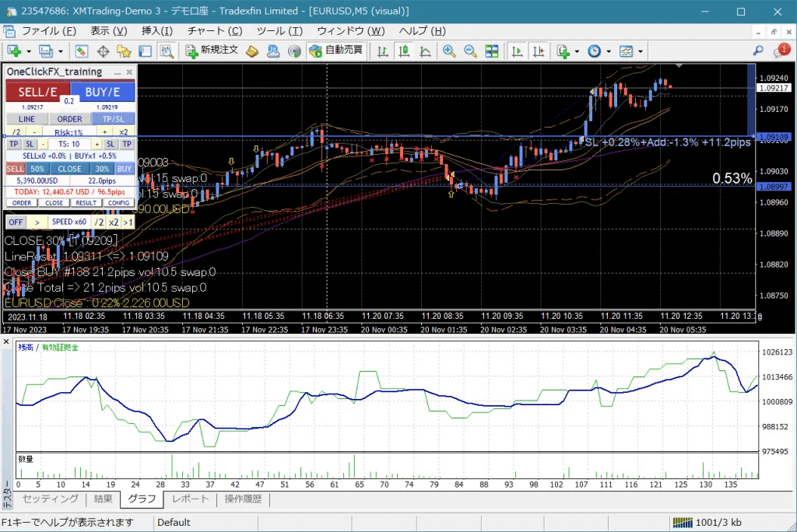Screen dimensions: 797x532
Task: Open the Market Watch window icon
Action: tap(81, 51)
